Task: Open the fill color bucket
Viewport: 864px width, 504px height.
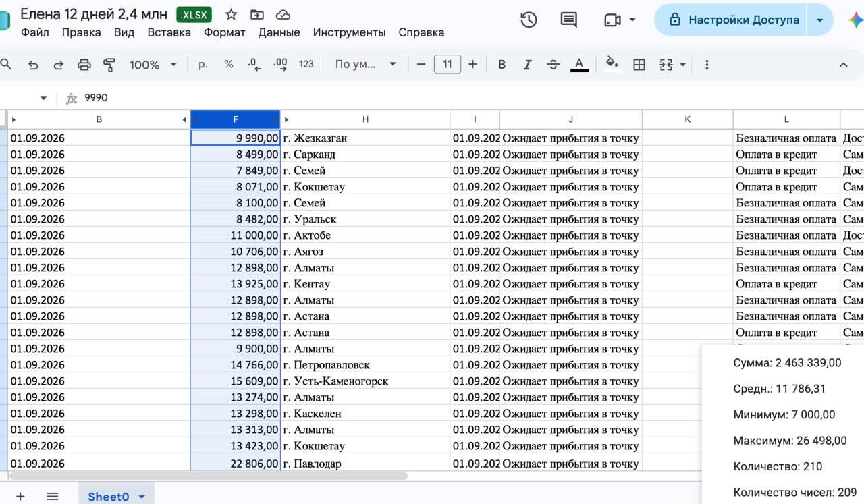Action: pyautogui.click(x=612, y=65)
